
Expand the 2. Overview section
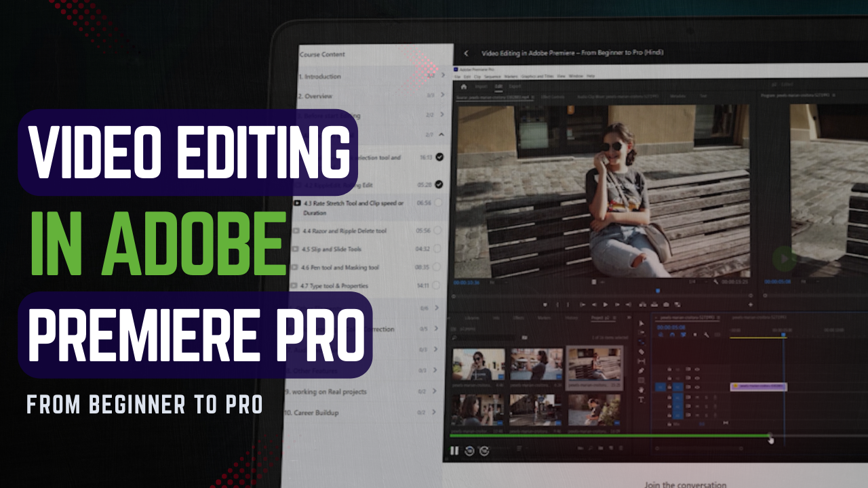(443, 96)
